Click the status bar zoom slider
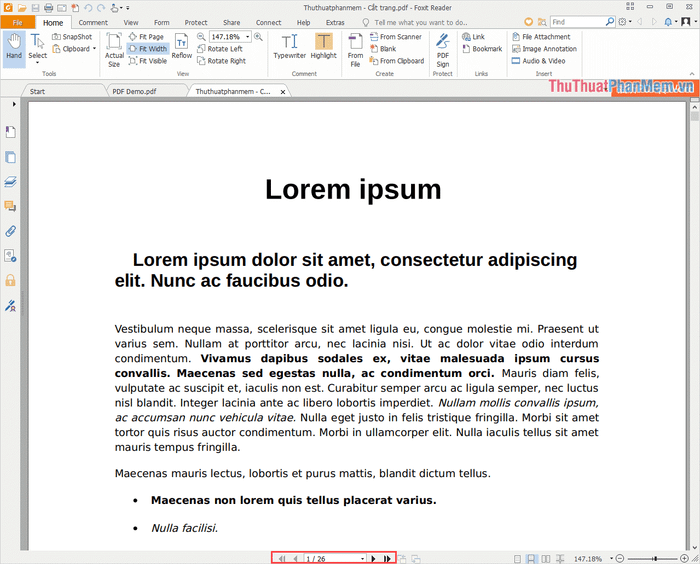 click(654, 559)
